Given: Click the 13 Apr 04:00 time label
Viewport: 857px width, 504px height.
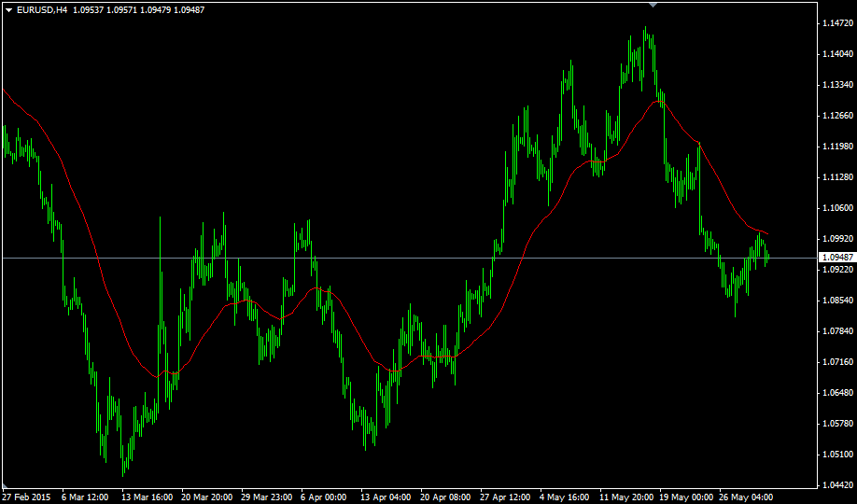Looking at the screenshot, I should [x=386, y=497].
